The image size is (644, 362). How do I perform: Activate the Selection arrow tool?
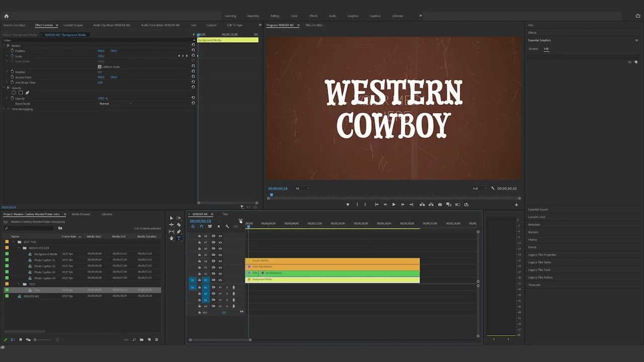pyautogui.click(x=172, y=218)
